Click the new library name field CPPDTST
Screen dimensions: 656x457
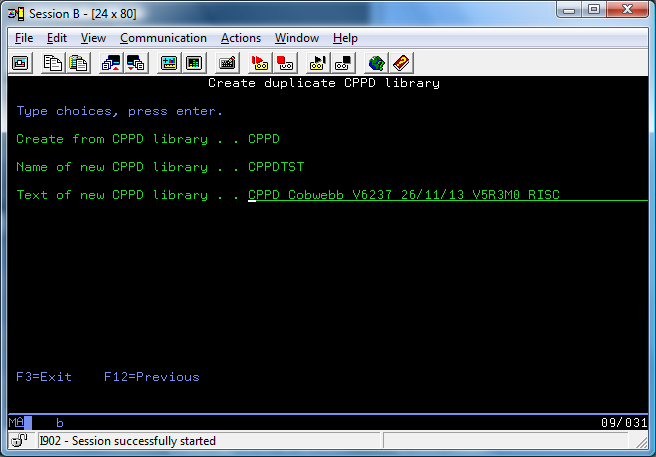pyautogui.click(x=276, y=167)
